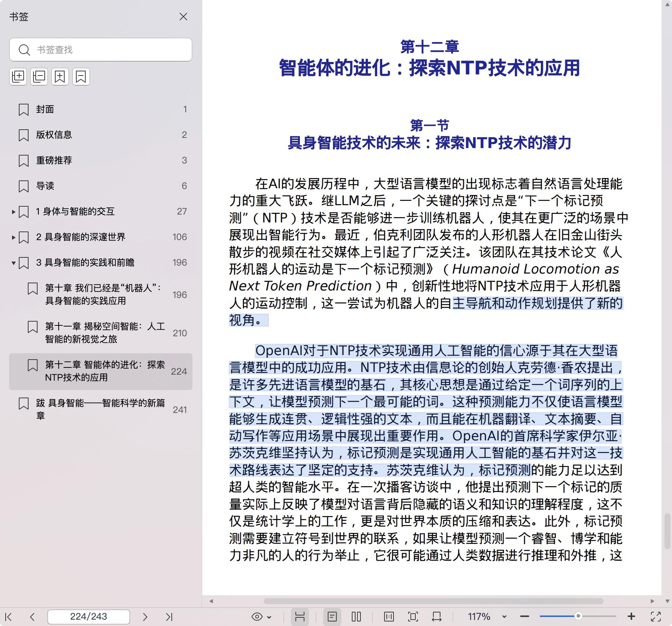
Task: Open the 117% zoom dropdown
Action: [x=504, y=617]
